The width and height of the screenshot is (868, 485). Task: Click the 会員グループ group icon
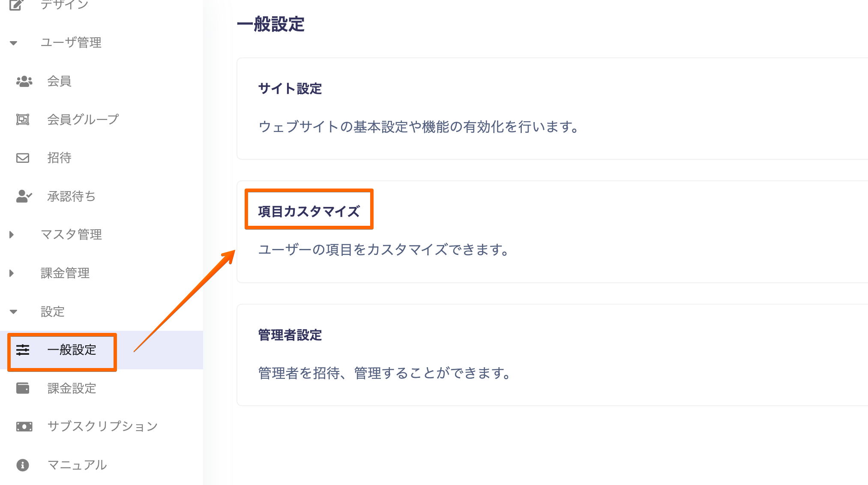point(23,120)
